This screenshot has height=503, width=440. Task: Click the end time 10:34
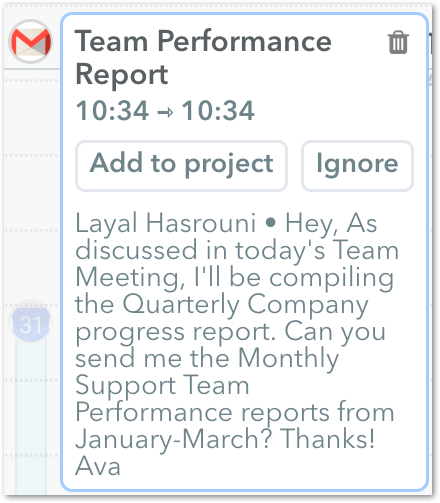[218, 111]
